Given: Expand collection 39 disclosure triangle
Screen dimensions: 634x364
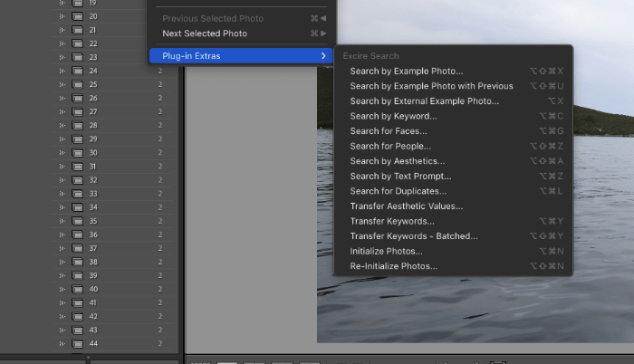Looking at the screenshot, I should [x=62, y=275].
